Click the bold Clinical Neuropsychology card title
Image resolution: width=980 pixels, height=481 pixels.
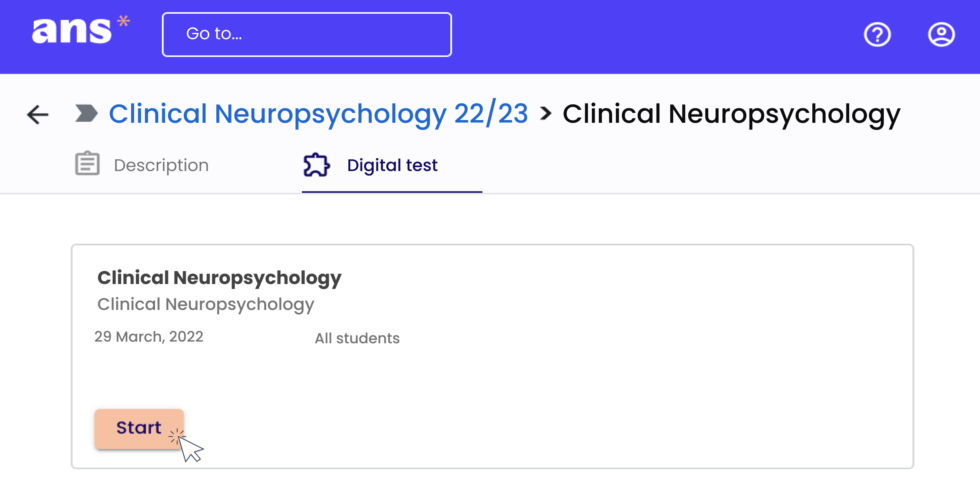(219, 278)
